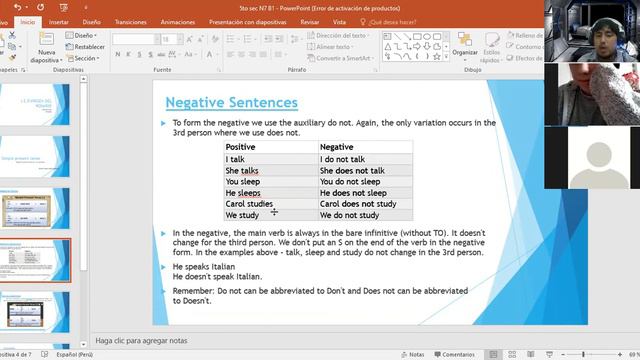Click zoom out minus button
This screenshot has width=640, height=360.
click(563, 354)
